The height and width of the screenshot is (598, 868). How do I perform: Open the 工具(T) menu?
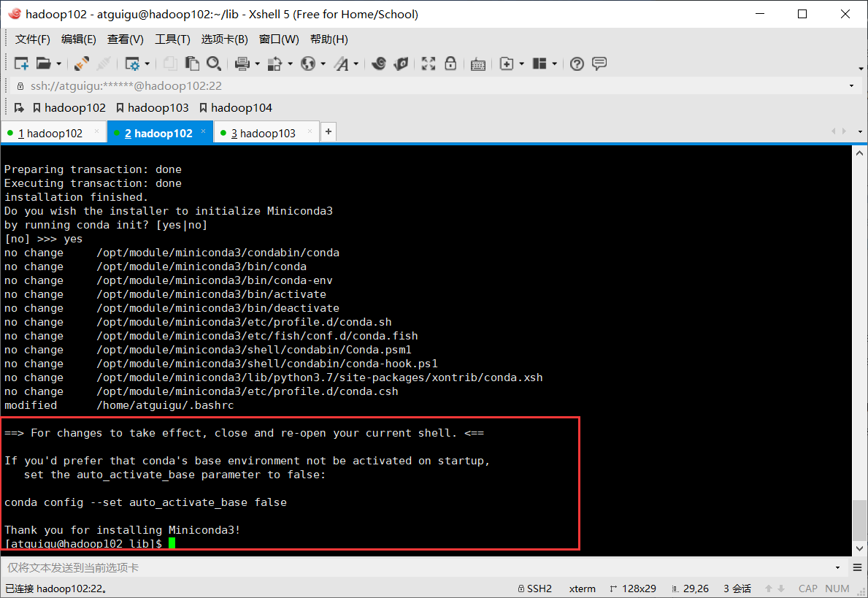(x=172, y=39)
